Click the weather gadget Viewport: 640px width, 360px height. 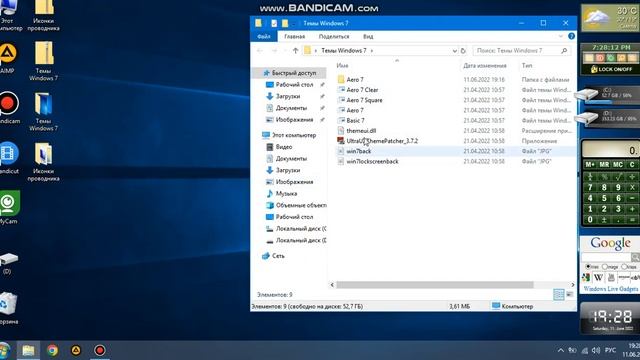pyautogui.click(x=611, y=18)
